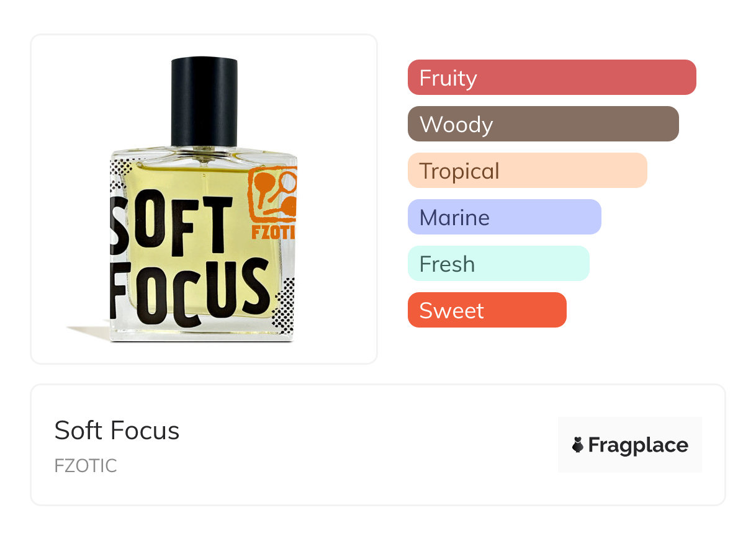Select the mint Fresh accord bar
Screen dimensions: 756x536
click(x=498, y=264)
